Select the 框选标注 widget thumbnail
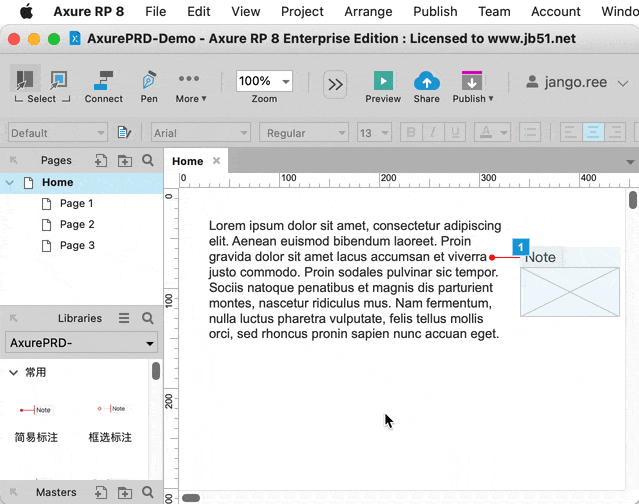The image size is (639, 504). coord(111,409)
